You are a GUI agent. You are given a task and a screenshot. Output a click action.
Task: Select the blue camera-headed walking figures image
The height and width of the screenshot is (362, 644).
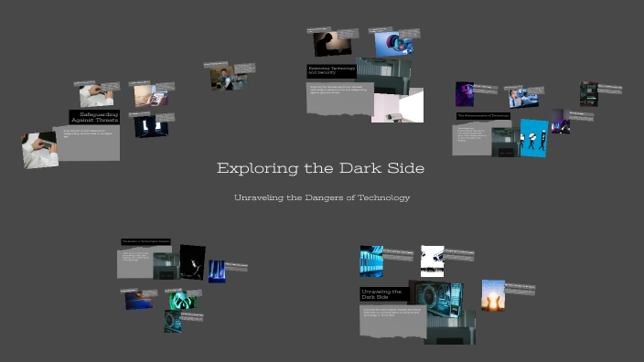(534, 138)
